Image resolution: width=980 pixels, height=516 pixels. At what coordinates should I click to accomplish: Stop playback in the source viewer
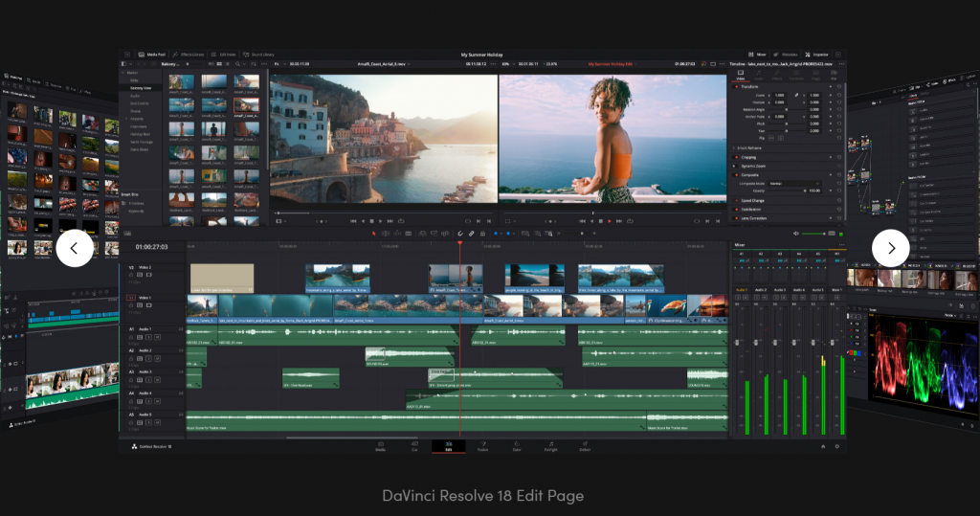click(372, 221)
